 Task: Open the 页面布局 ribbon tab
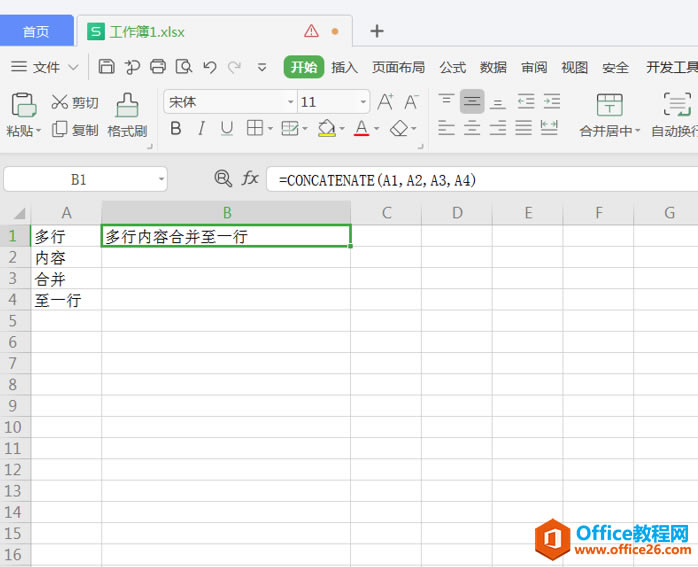click(x=398, y=67)
